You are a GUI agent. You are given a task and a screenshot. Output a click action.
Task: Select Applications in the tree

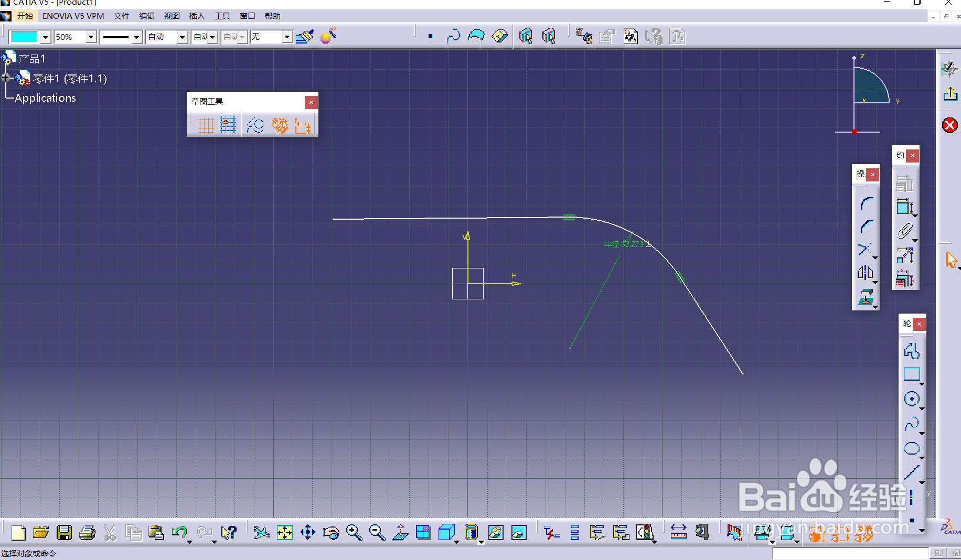click(45, 98)
